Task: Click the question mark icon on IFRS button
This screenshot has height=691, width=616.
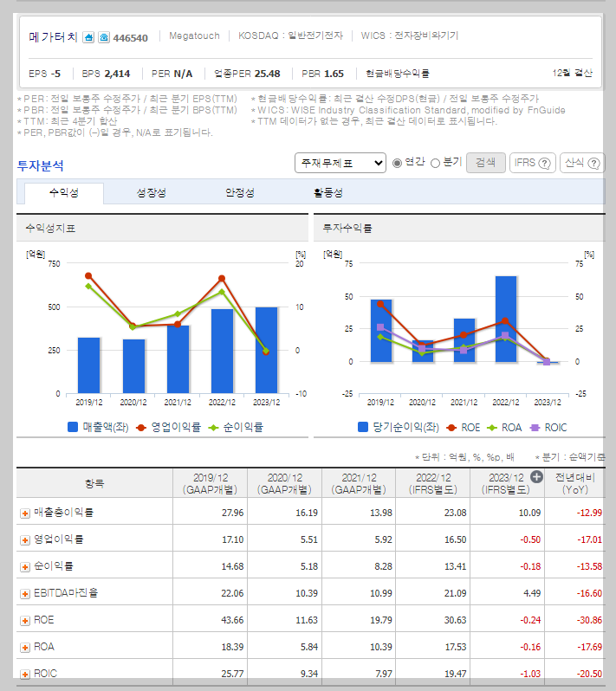Action: click(x=545, y=163)
